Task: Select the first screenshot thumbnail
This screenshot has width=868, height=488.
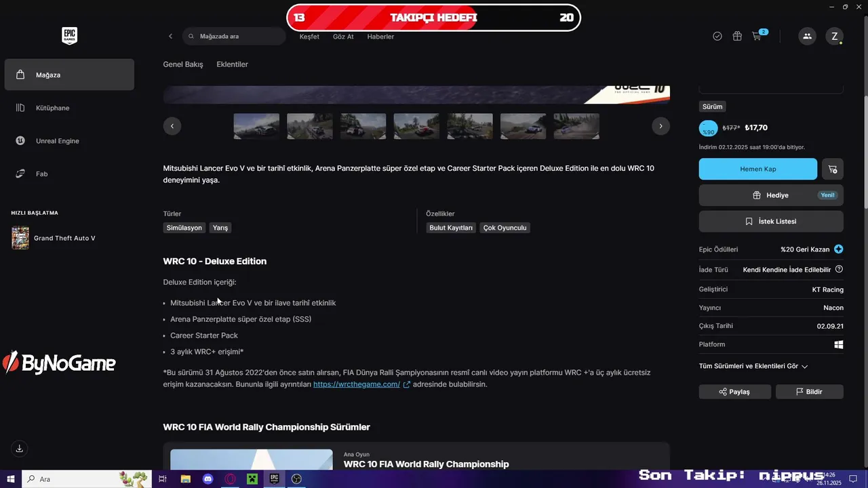Action: 256,126
